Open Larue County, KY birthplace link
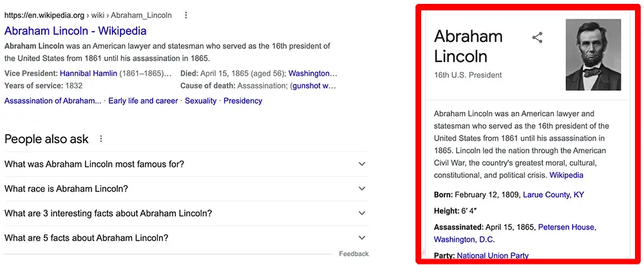The height and width of the screenshot is (265, 644). click(x=553, y=195)
